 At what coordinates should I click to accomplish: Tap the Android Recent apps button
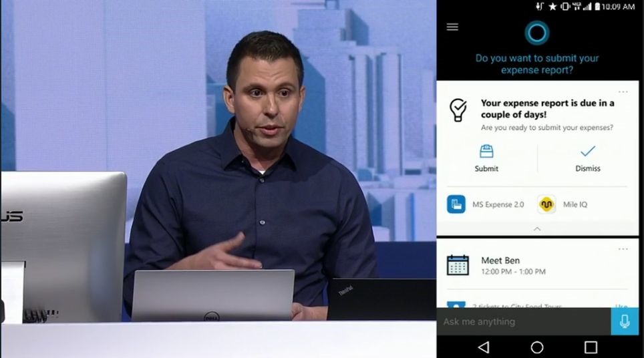(591, 347)
